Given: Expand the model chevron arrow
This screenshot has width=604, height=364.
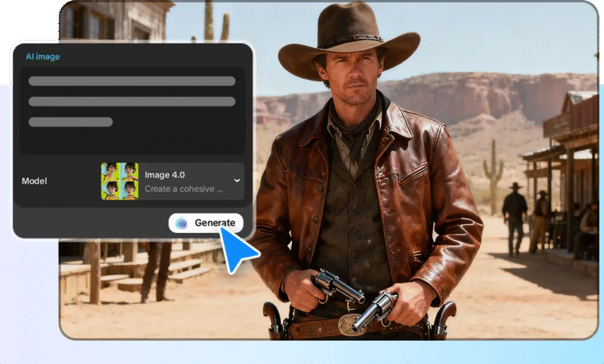Looking at the screenshot, I should [x=237, y=181].
